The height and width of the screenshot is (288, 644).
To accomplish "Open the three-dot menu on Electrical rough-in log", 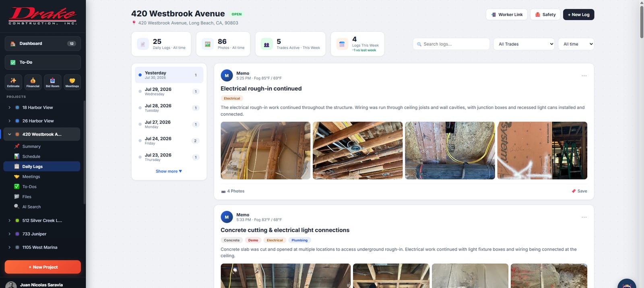I will coord(584,76).
